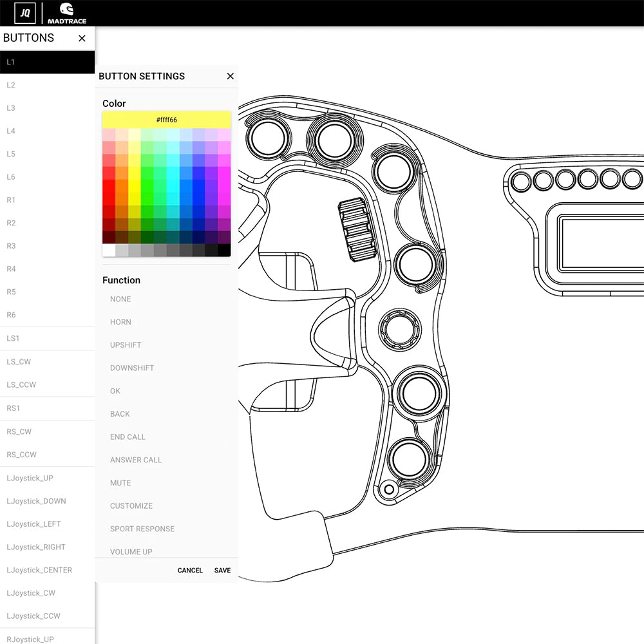Select LJoystick_CENTER in the sidebar
Viewport: 644px width, 644px height.
[x=40, y=570]
